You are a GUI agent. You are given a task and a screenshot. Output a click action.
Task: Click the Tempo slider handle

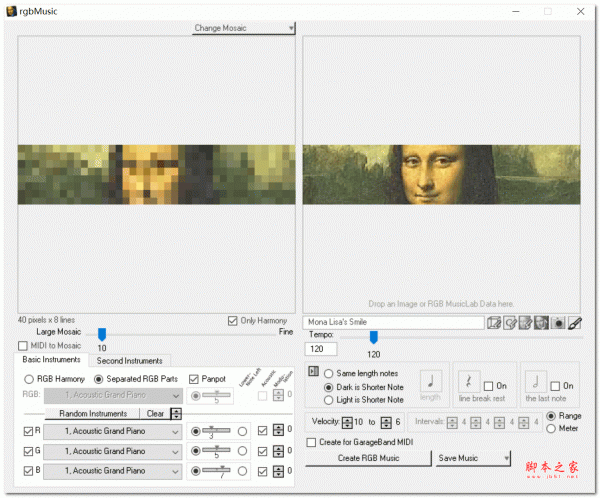[373, 338]
